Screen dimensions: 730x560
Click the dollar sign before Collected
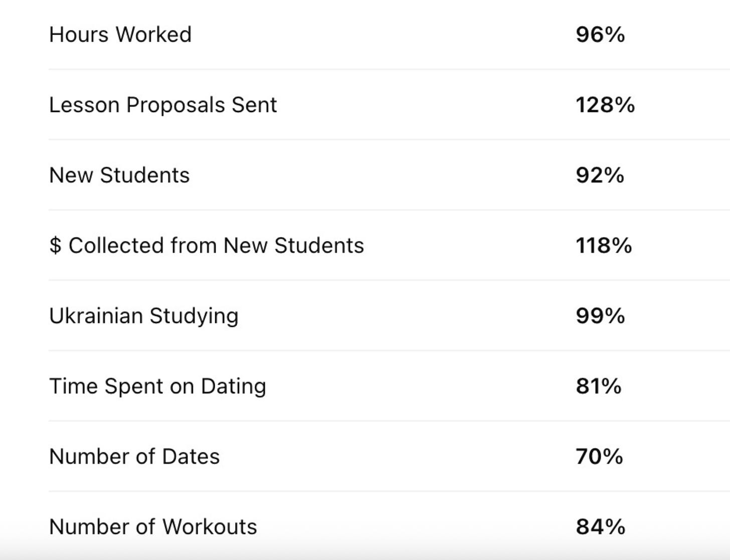click(55, 245)
